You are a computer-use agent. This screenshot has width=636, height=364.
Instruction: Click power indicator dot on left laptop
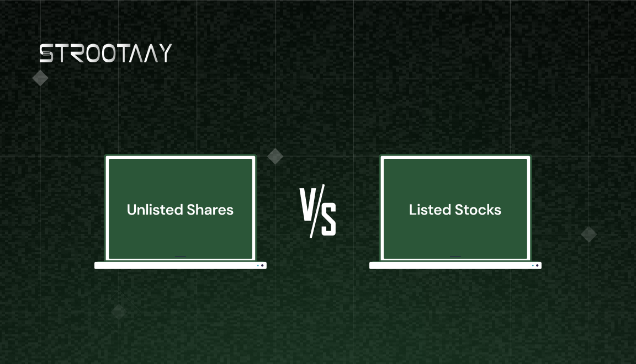(262, 265)
